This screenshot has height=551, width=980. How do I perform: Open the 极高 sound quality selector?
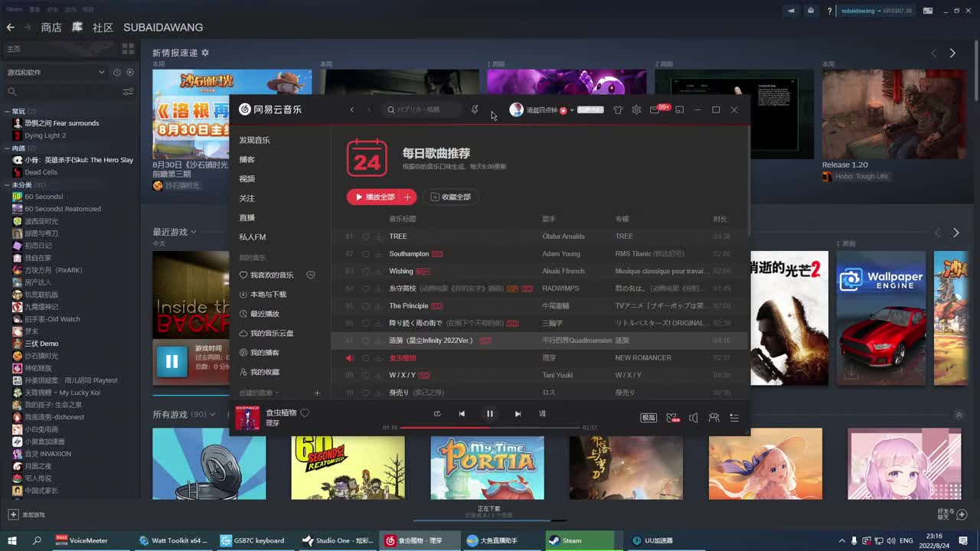click(x=648, y=418)
